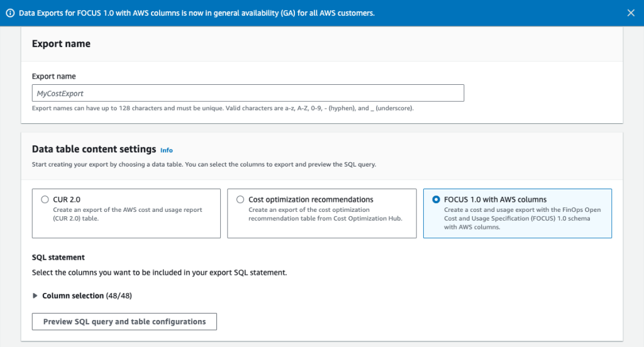Click the Export name section heading

pos(61,44)
